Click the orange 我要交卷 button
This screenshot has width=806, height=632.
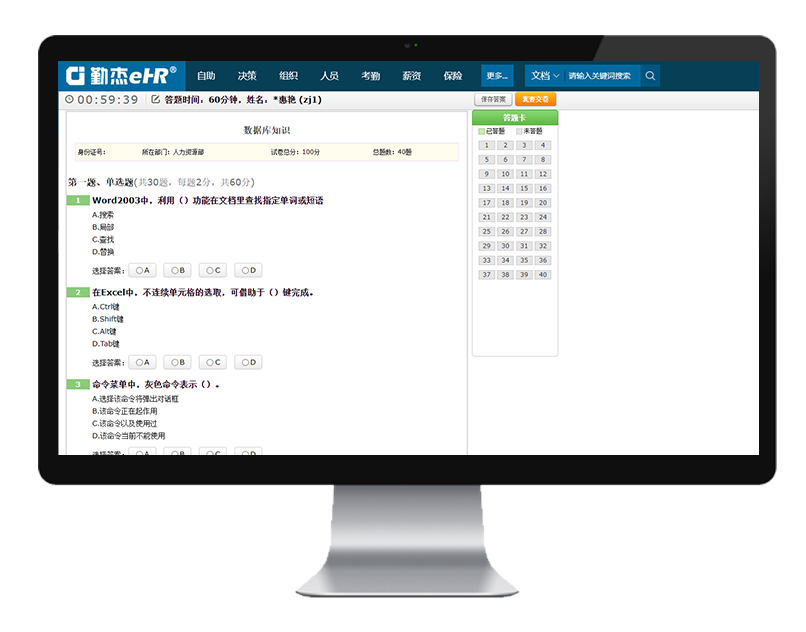point(535,99)
